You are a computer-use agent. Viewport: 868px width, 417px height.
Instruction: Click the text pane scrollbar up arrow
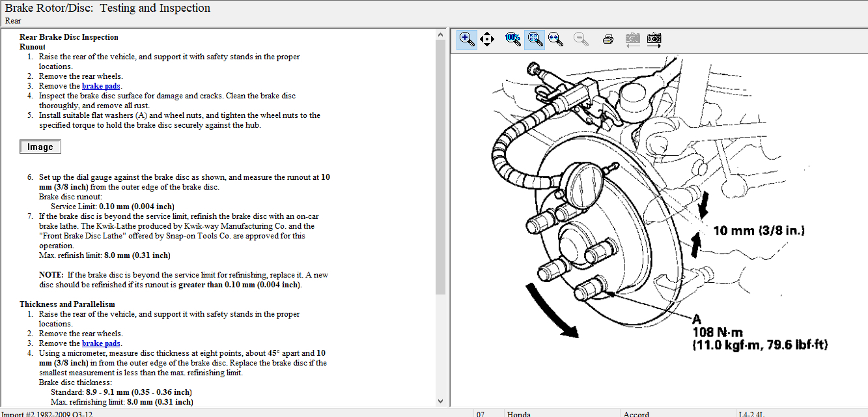pyautogui.click(x=440, y=33)
